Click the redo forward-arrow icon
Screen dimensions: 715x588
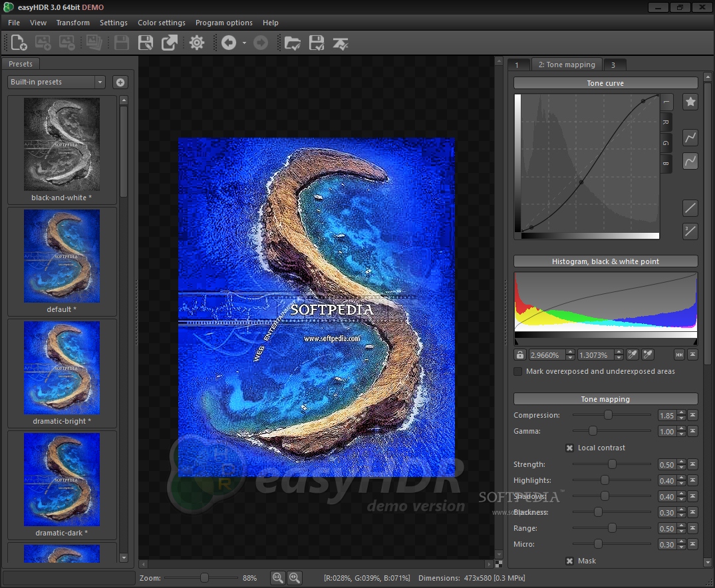coord(261,43)
